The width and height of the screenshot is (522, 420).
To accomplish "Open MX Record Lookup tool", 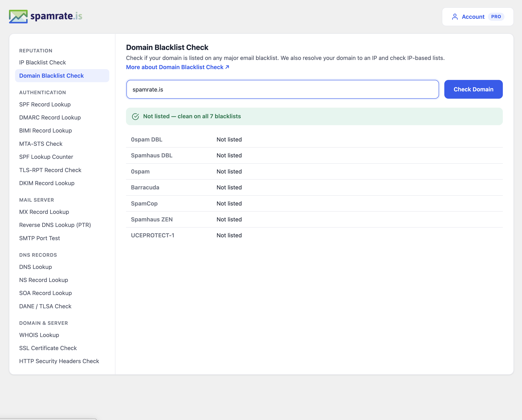I will pos(44,212).
